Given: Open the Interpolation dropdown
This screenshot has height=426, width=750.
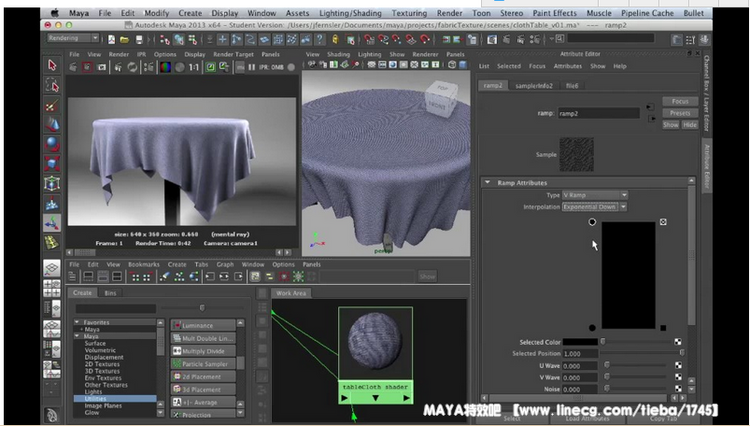Looking at the screenshot, I should point(594,207).
